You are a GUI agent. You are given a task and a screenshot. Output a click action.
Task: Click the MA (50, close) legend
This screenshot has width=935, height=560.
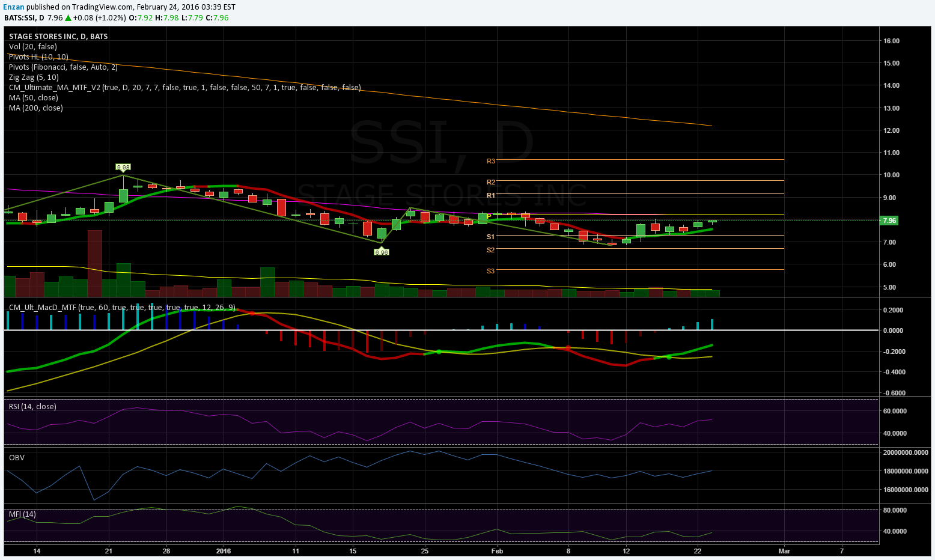coord(34,98)
